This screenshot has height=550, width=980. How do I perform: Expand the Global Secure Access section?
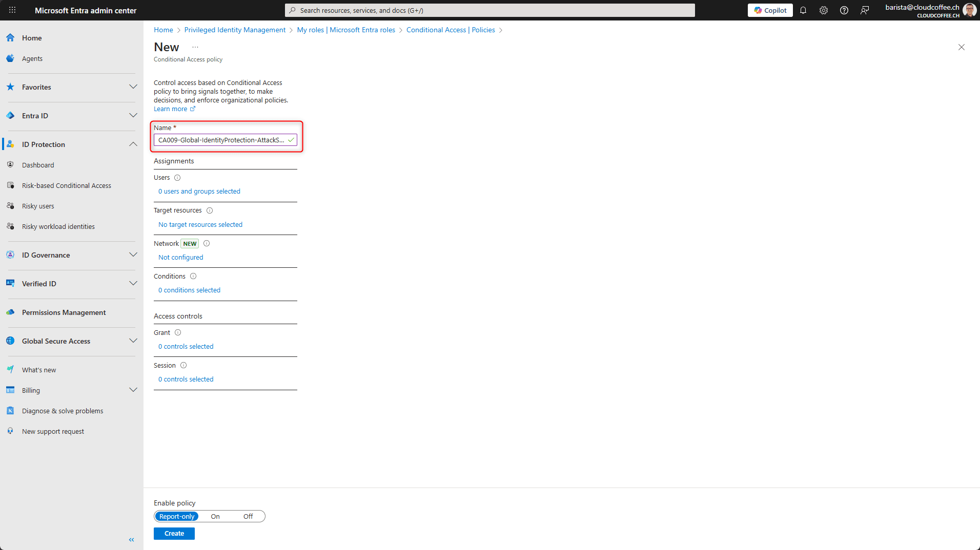point(133,341)
